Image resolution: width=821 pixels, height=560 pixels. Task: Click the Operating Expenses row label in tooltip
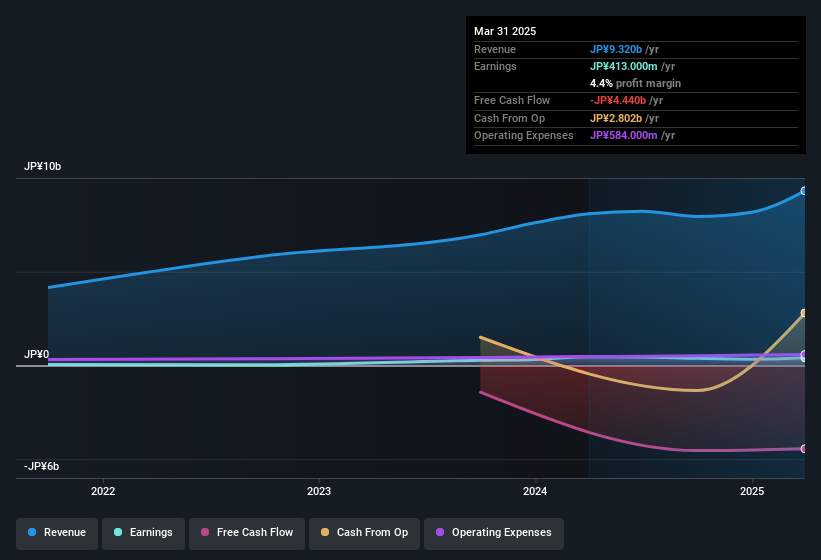pyautogui.click(x=524, y=136)
